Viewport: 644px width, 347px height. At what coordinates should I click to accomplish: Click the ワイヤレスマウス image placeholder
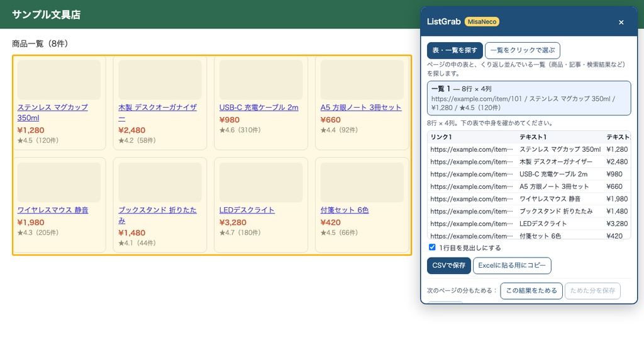point(58,183)
